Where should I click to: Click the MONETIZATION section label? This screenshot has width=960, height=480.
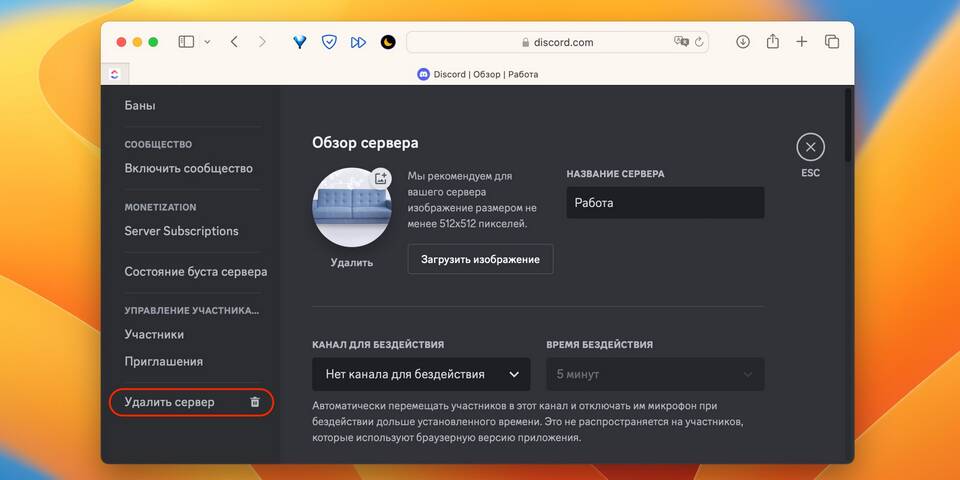point(160,207)
